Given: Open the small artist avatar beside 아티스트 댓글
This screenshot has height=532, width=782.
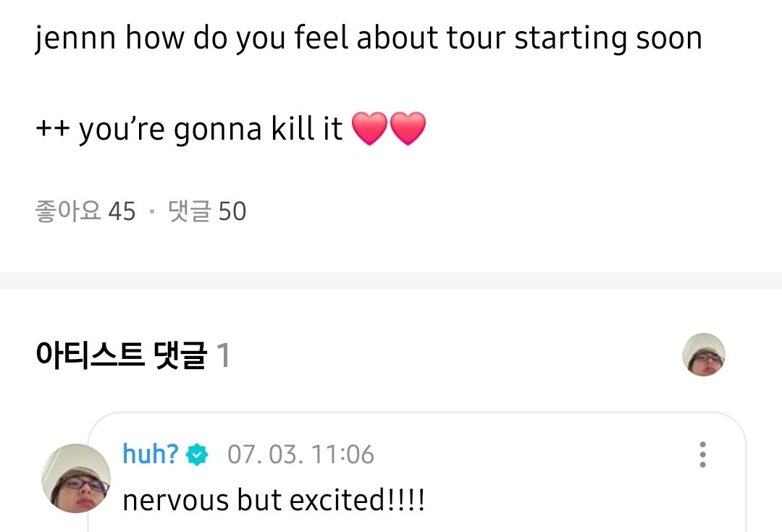Looking at the screenshot, I should 703,355.
